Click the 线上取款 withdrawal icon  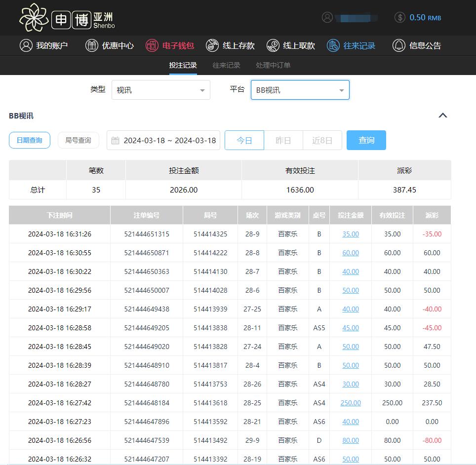pos(273,45)
